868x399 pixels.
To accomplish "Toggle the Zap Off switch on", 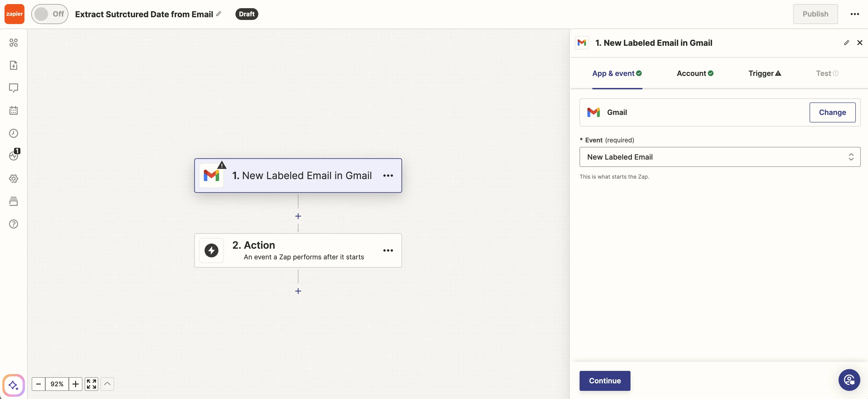I will click(x=50, y=14).
